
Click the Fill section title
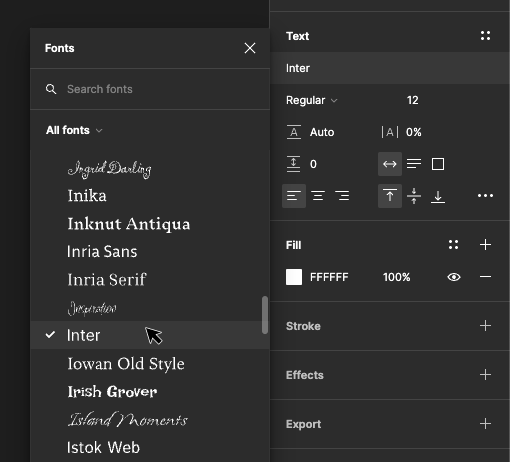coord(293,245)
